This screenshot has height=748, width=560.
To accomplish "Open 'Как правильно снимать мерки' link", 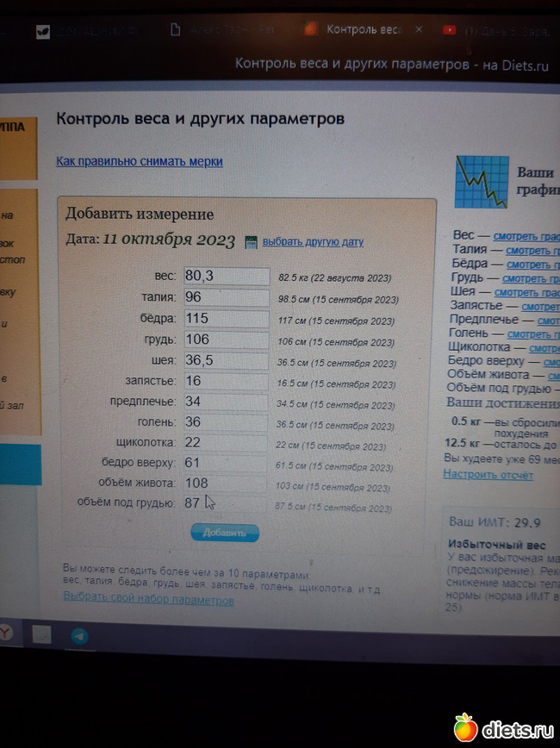I will 139,161.
